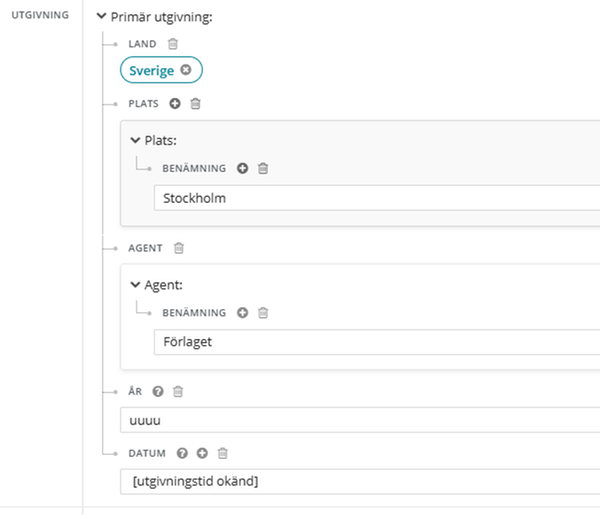Viewport: 600px width, 515px height.
Task: Click the ÅR field containing uuuu
Action: click(x=360, y=419)
